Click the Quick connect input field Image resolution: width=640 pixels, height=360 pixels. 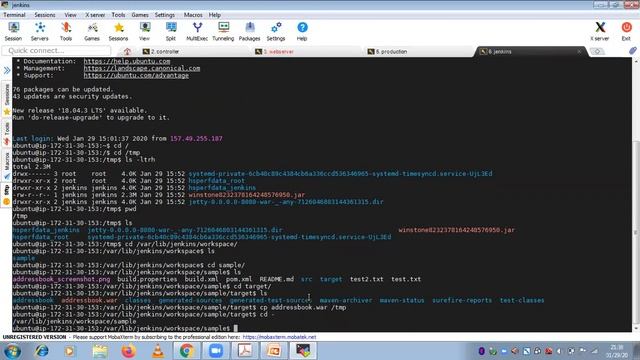(57, 51)
